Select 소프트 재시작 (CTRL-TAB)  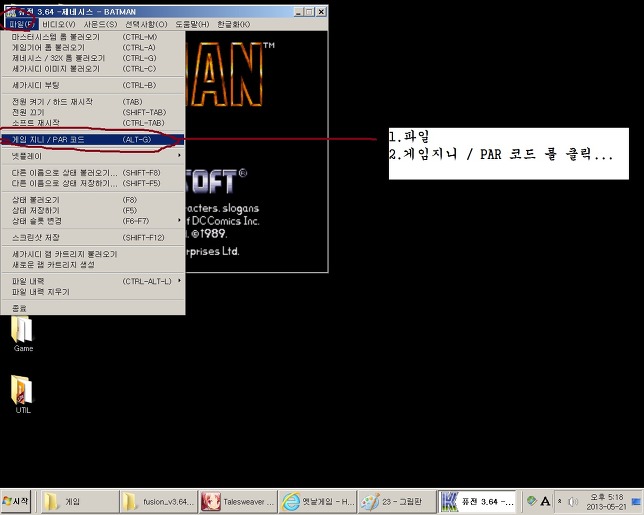point(92,123)
